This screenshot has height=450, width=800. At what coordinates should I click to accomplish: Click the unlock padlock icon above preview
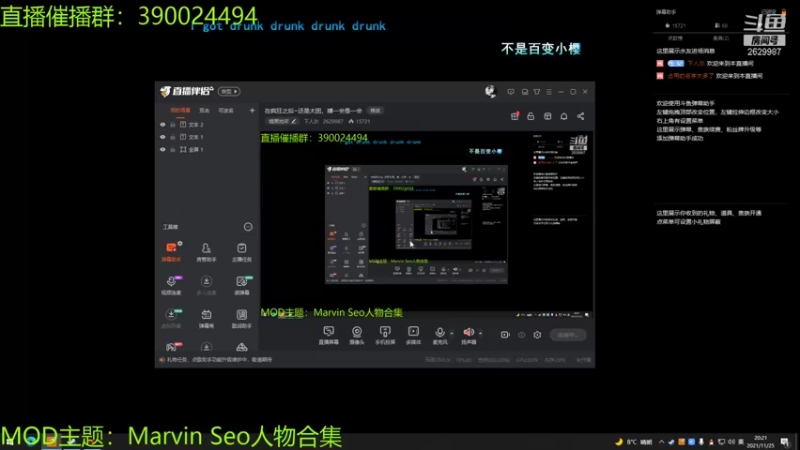click(531, 116)
